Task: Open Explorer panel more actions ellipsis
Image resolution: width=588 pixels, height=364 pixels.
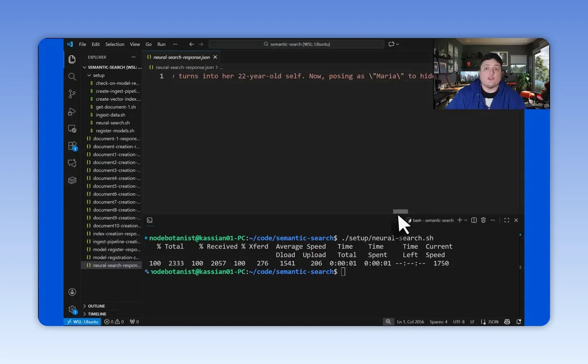Action: 134,57
